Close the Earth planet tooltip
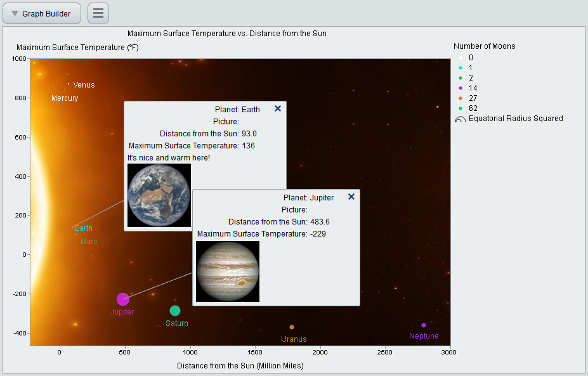 click(x=277, y=108)
